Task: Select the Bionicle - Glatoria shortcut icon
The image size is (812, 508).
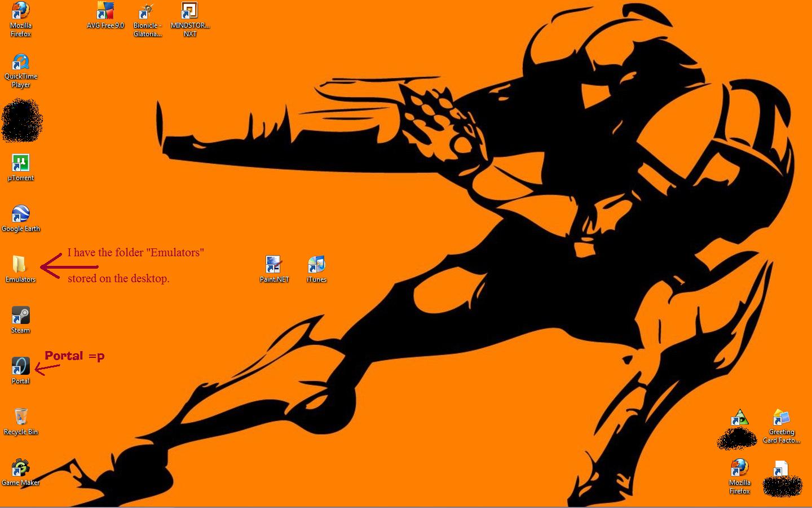Action: [x=147, y=19]
